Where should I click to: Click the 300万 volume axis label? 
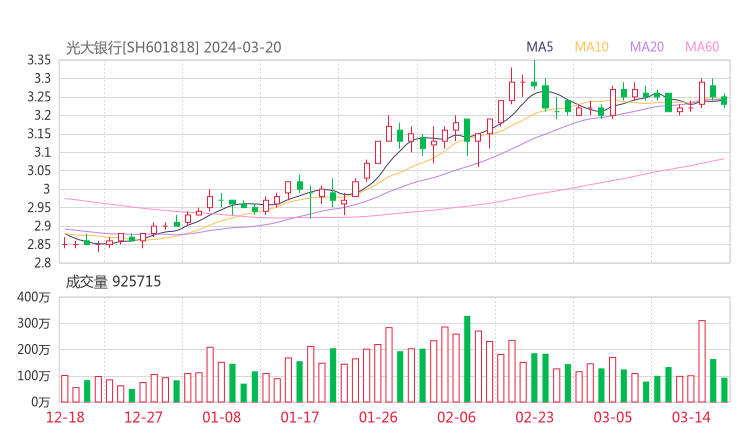(x=34, y=324)
